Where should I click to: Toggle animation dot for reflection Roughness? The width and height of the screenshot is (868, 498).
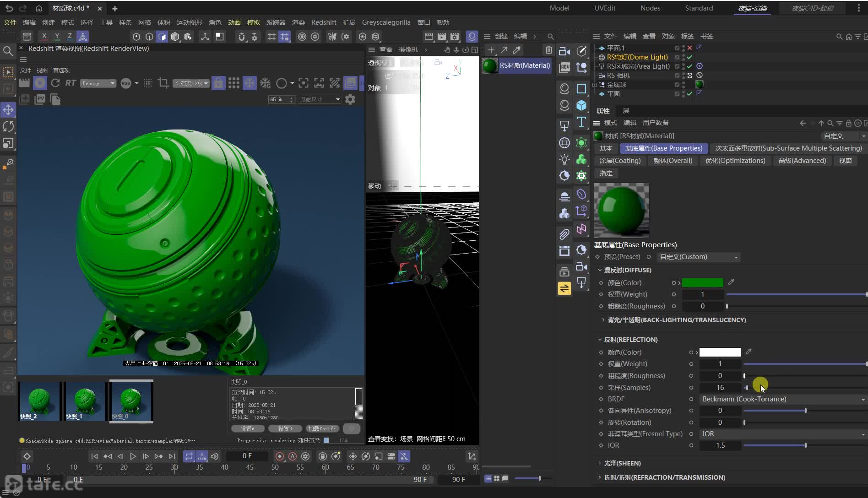(691, 376)
